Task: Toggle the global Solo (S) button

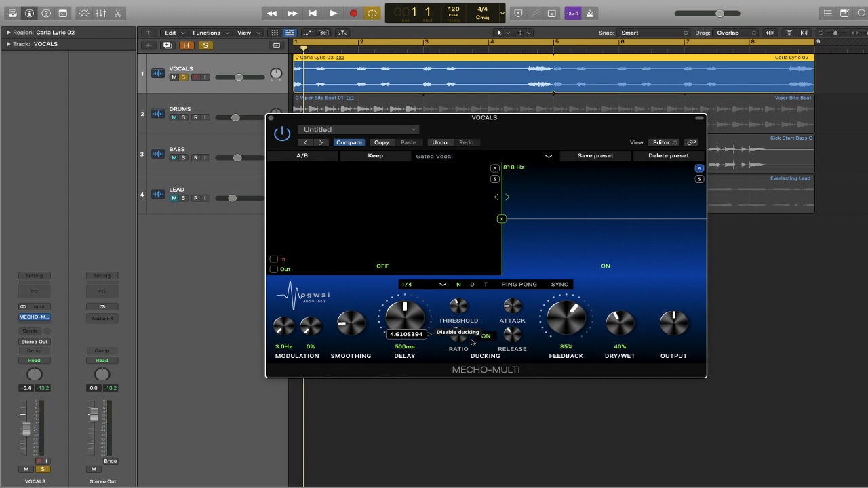Action: pyautogui.click(x=205, y=45)
